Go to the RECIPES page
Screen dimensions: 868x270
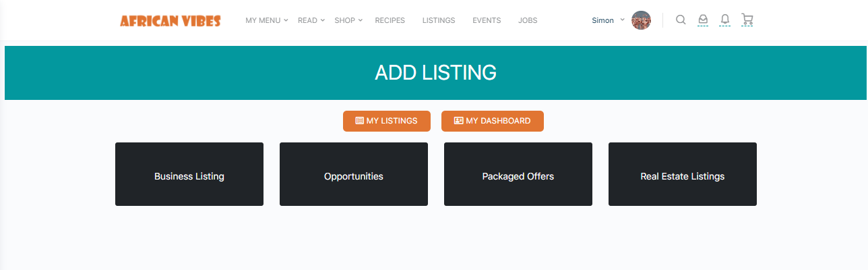coord(390,20)
